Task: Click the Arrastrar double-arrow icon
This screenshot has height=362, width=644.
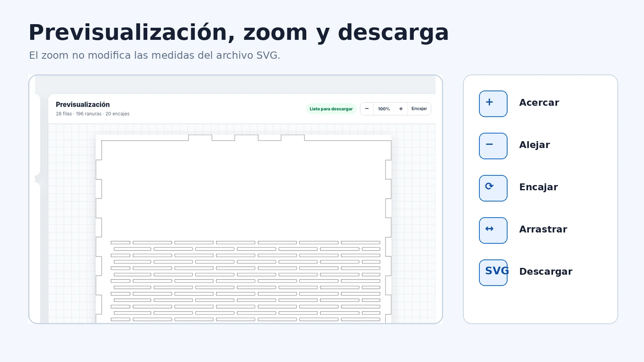Action: pyautogui.click(x=493, y=230)
